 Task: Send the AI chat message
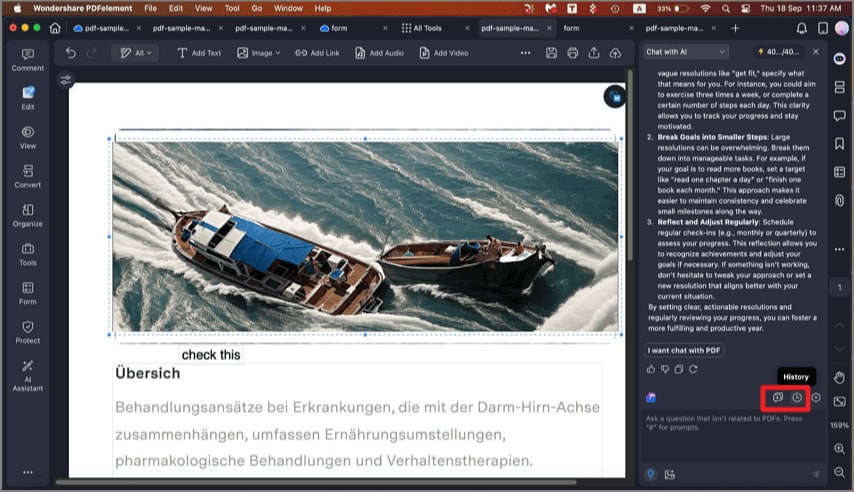(815, 475)
